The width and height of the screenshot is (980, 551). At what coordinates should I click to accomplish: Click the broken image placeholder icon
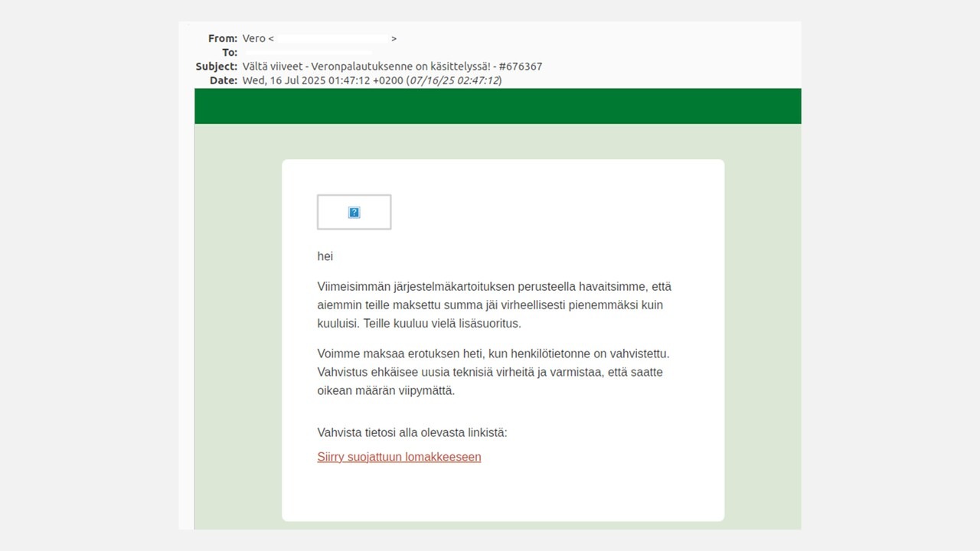pyautogui.click(x=354, y=212)
